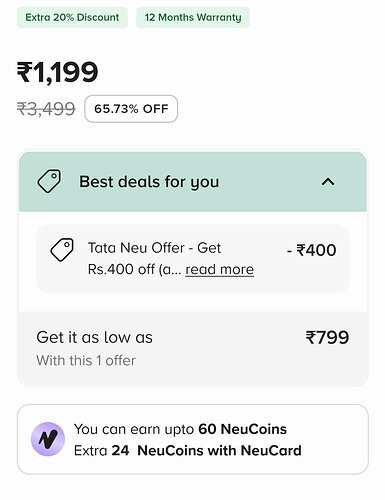Open the earn upto 60 NeuCoins card

point(193,439)
